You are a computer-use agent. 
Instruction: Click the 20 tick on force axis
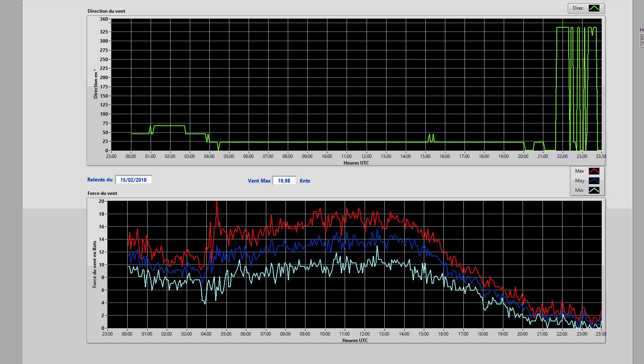(101, 201)
